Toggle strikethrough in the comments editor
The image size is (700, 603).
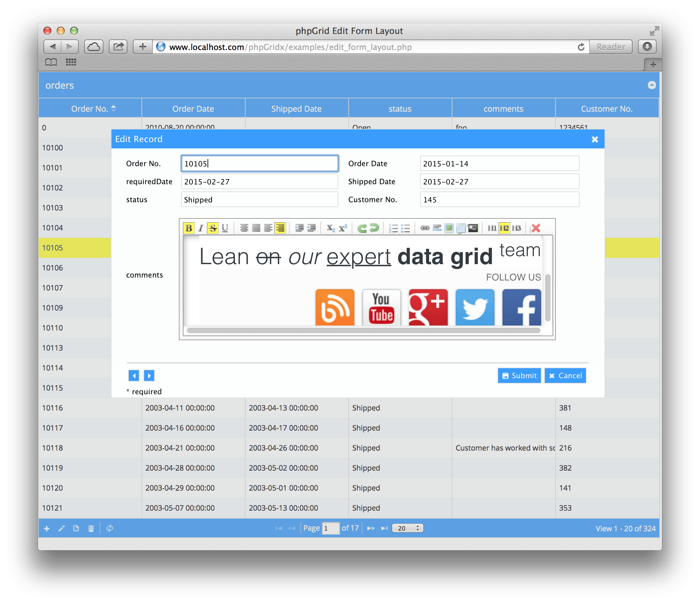(x=213, y=228)
